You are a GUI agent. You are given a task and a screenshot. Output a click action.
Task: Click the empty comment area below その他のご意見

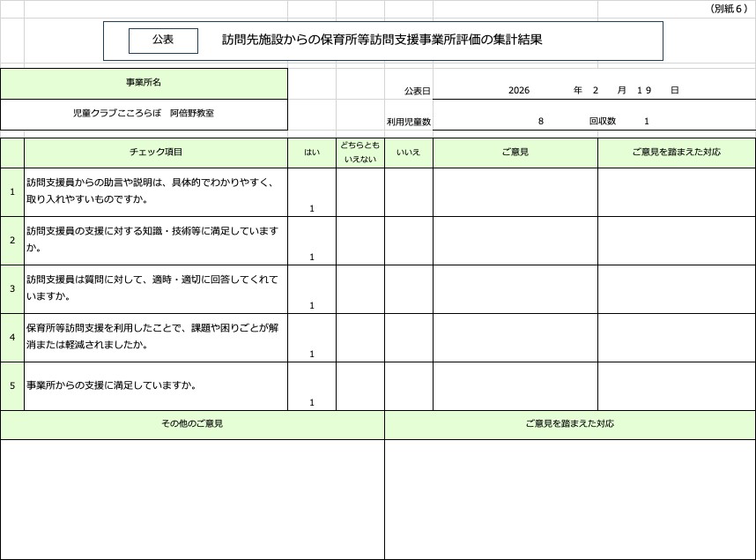(x=192, y=498)
